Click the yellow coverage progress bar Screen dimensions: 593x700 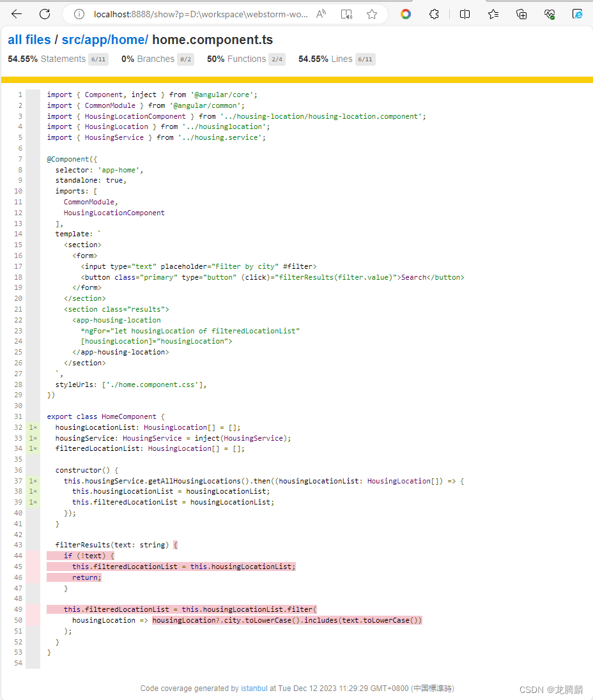point(296,79)
